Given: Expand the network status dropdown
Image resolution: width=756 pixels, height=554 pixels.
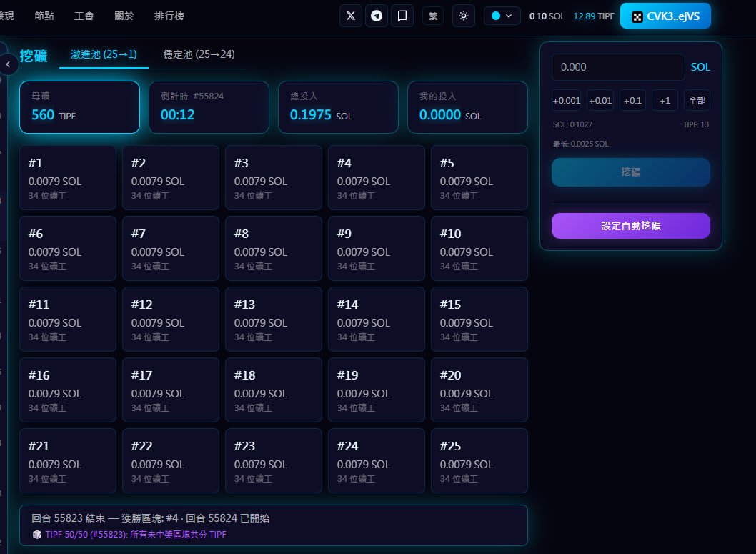Looking at the screenshot, I should 502,16.
